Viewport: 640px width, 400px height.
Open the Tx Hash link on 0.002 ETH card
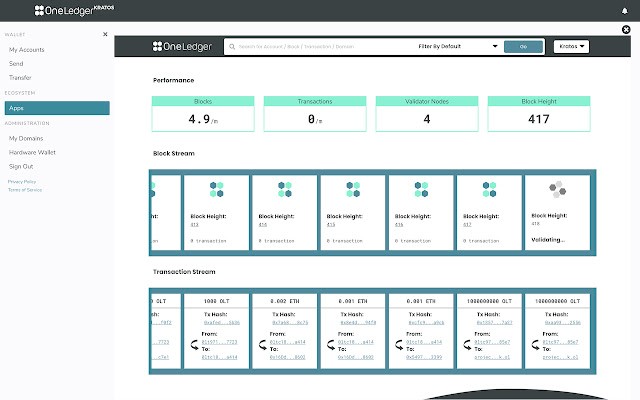(x=290, y=322)
